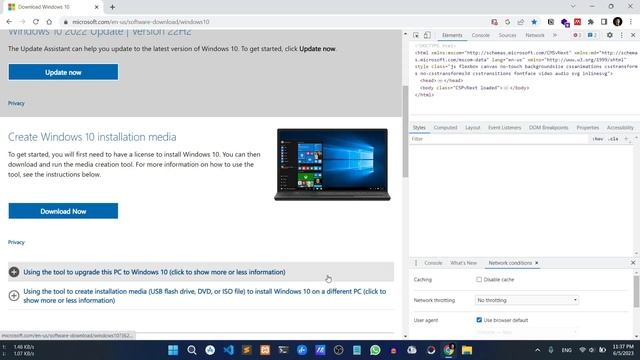Click the Windows 10 laptop image
Viewport: 640px width, 360px height.
pos(332,164)
